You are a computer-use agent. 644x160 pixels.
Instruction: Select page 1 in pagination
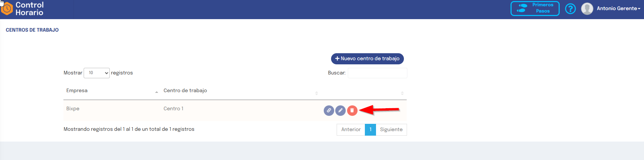[x=370, y=130]
